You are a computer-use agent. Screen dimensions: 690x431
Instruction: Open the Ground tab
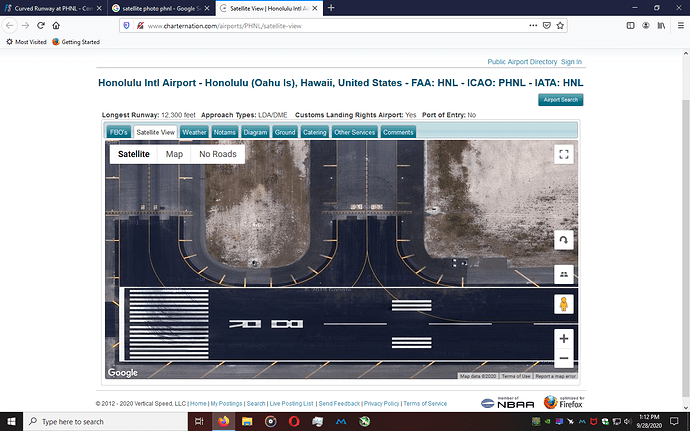coord(285,132)
